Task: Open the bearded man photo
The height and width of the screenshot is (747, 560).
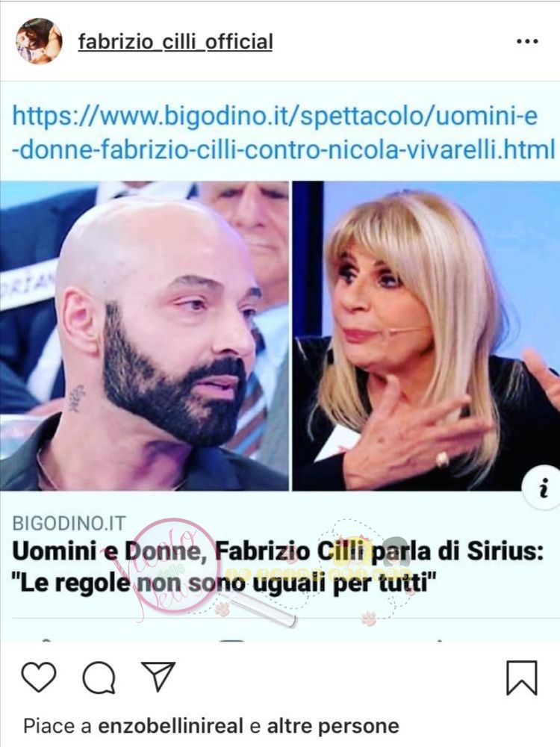Action: [x=144, y=335]
